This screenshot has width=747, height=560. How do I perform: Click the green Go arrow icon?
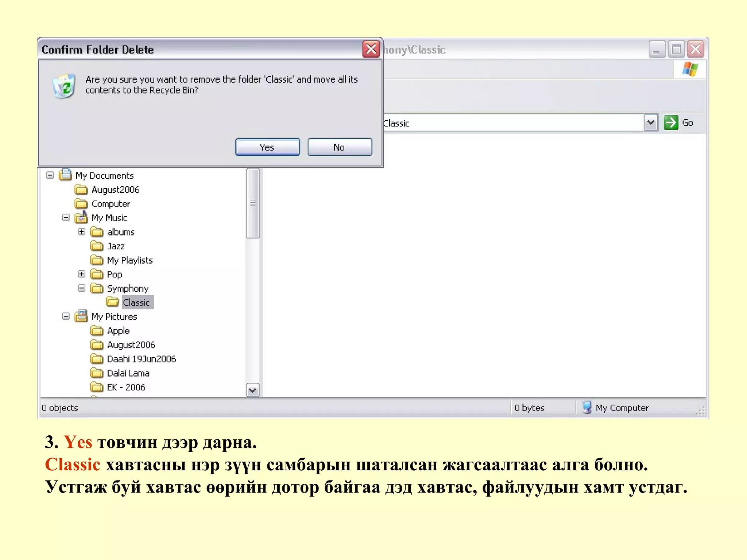(x=670, y=122)
